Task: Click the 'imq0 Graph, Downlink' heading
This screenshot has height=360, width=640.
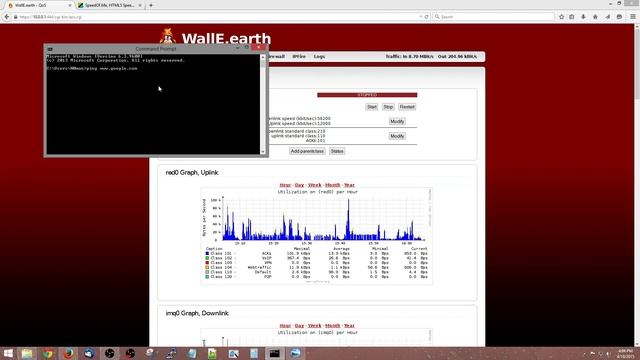Action: pyautogui.click(x=197, y=313)
